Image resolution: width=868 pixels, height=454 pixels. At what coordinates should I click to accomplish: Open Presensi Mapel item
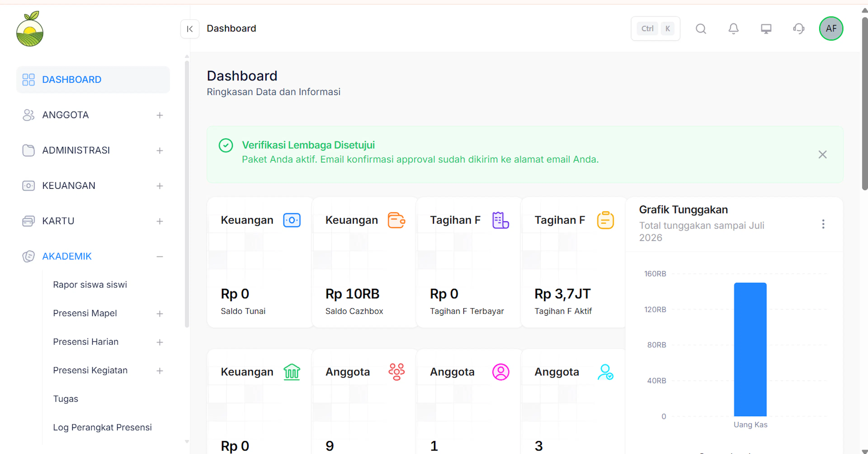85,313
